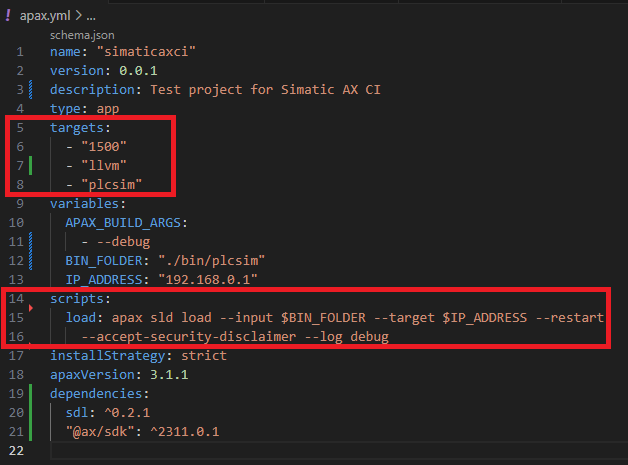The width and height of the screenshot is (628, 465).
Task: Open the breadcrumb ellipsis after apax.yml
Action: click(91, 17)
